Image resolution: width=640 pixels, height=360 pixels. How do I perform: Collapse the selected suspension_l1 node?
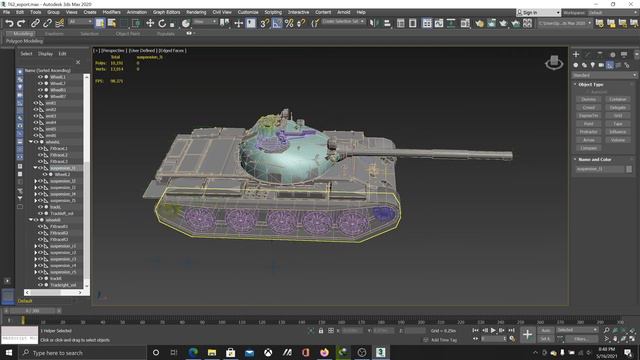(x=35, y=168)
